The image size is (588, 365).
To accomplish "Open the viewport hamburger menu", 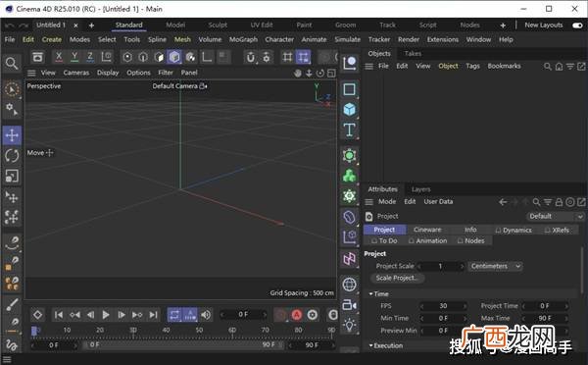I will pyautogui.click(x=31, y=73).
